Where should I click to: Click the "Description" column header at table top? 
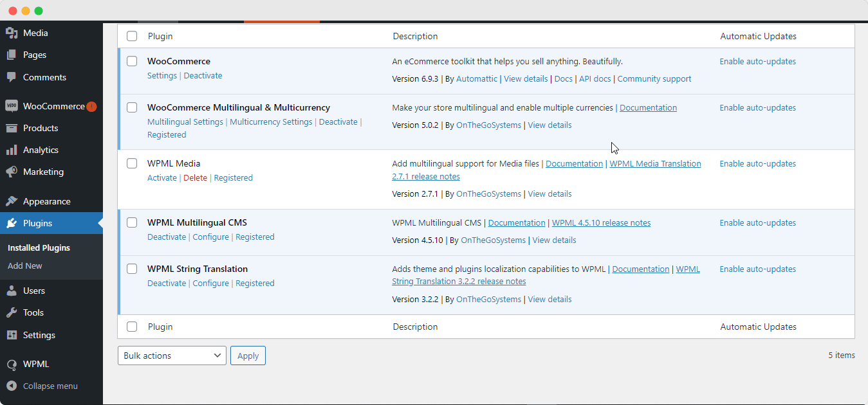tap(415, 36)
